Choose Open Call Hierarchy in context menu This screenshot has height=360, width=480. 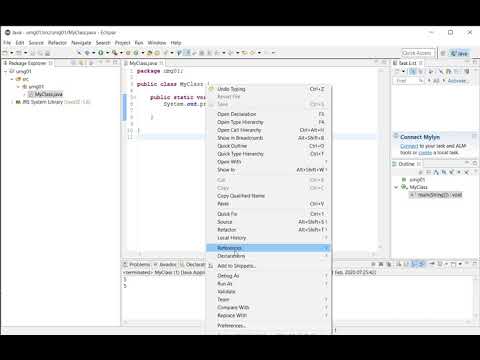point(269,130)
